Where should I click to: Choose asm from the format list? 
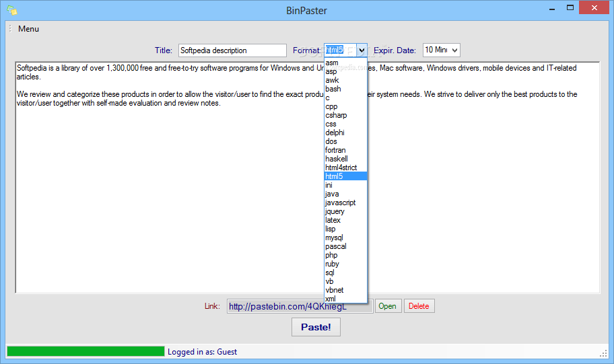(x=345, y=63)
